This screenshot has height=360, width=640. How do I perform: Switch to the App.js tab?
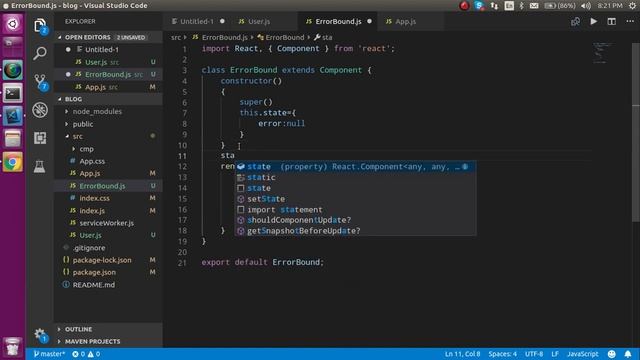tap(405, 21)
